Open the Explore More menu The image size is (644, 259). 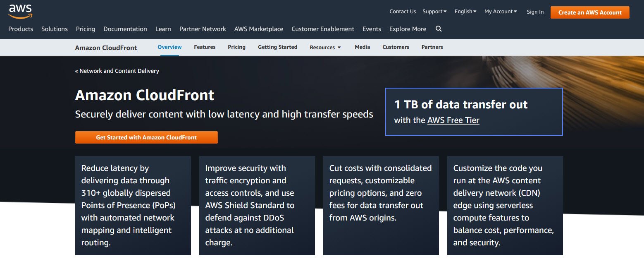[408, 29]
